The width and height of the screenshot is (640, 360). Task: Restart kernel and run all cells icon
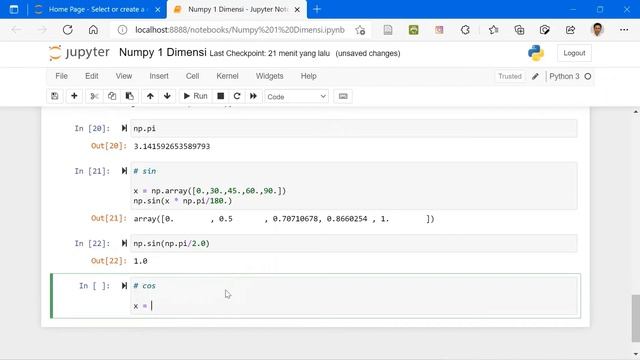[253, 96]
